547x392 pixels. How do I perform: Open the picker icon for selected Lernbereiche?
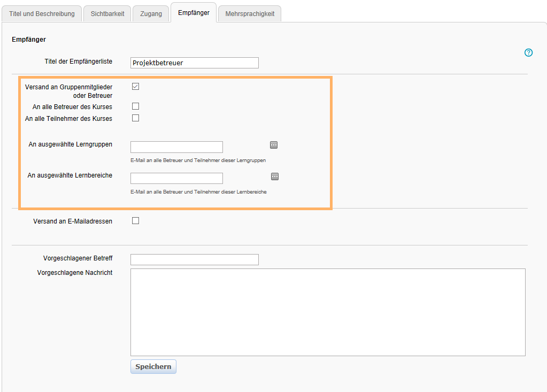[x=275, y=176]
